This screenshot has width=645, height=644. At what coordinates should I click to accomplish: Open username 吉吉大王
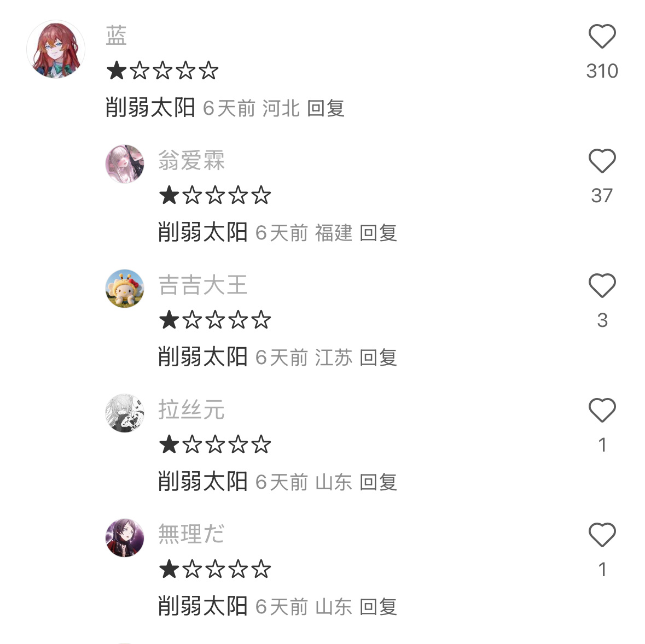[x=203, y=284]
